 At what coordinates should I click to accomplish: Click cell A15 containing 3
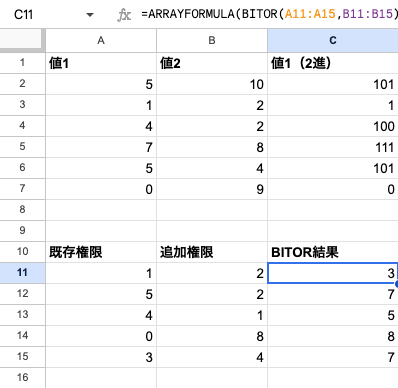101,357
